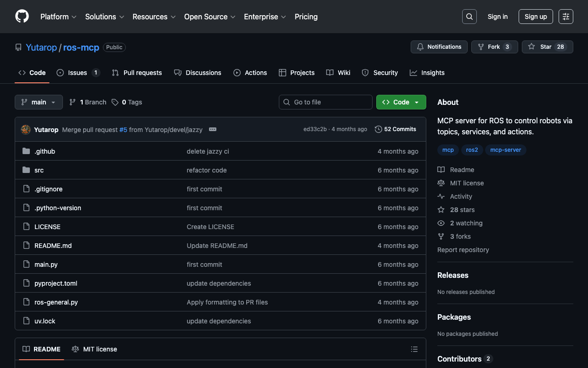Open the main branch dropdown
Screen dimensions: 588x368
39,102
